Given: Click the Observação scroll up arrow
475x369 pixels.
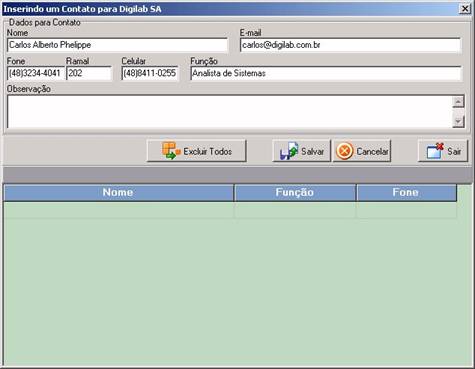Looking at the screenshot, I should click(458, 102).
